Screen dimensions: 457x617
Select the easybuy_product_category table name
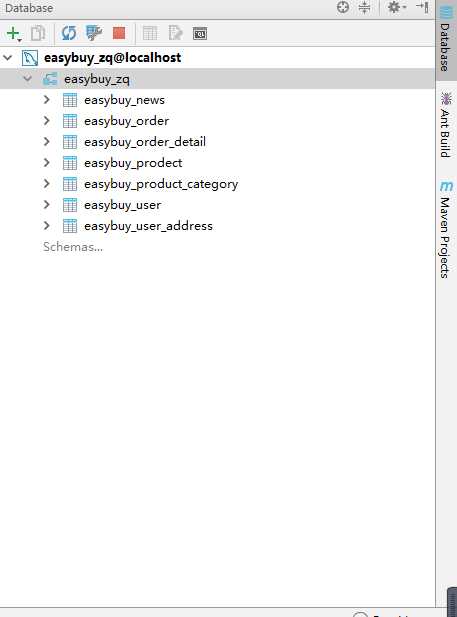[161, 184]
